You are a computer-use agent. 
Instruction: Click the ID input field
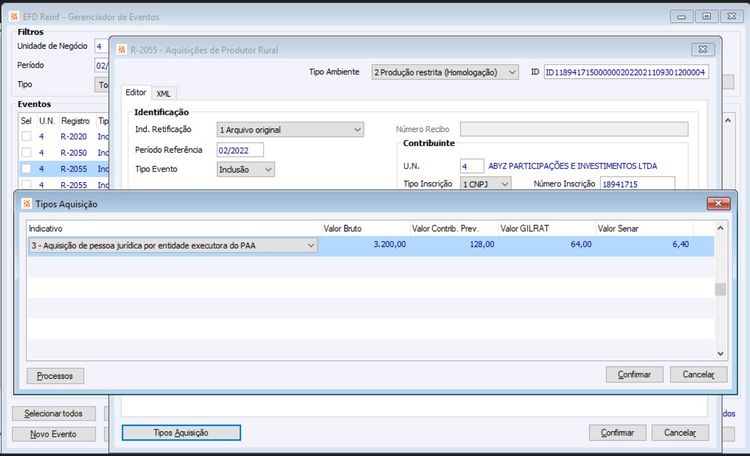pyautogui.click(x=626, y=72)
